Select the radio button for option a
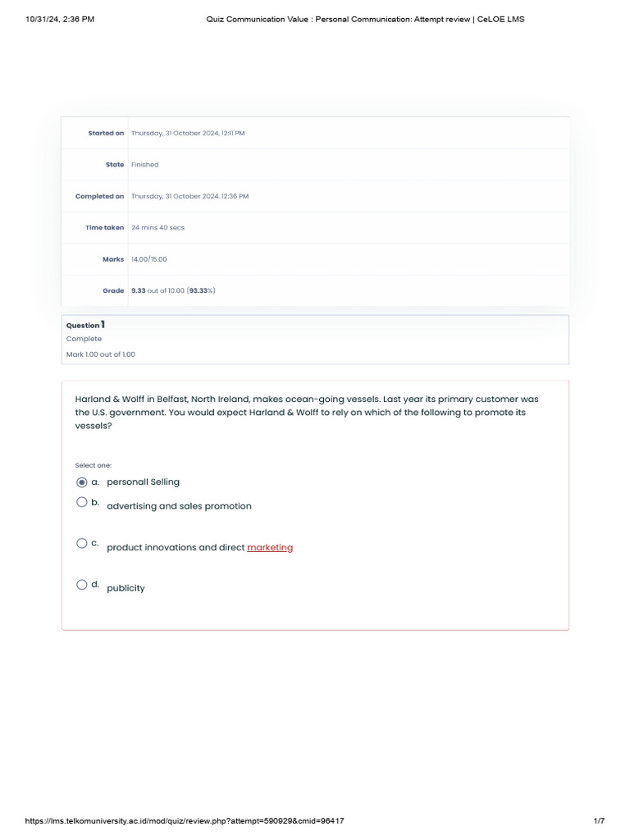 (81, 482)
